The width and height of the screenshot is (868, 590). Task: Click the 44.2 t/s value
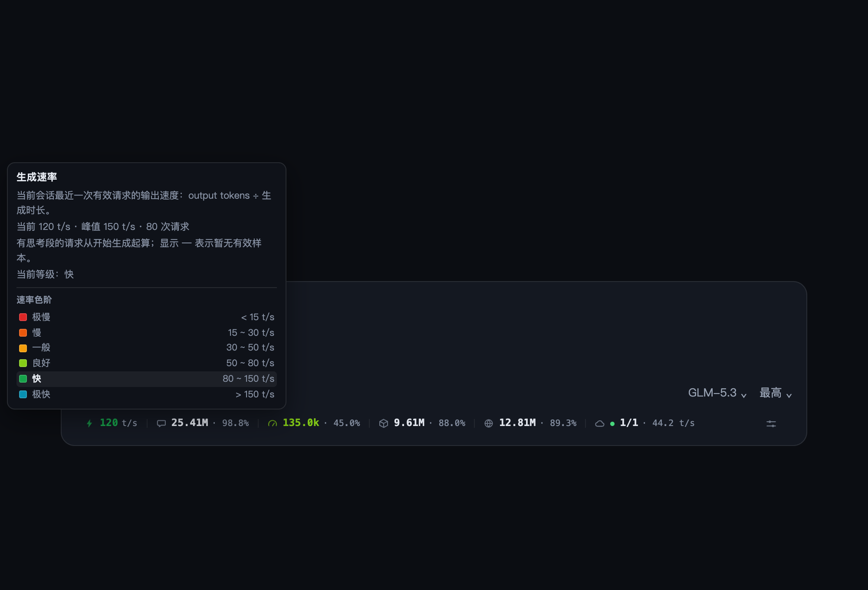674,423
